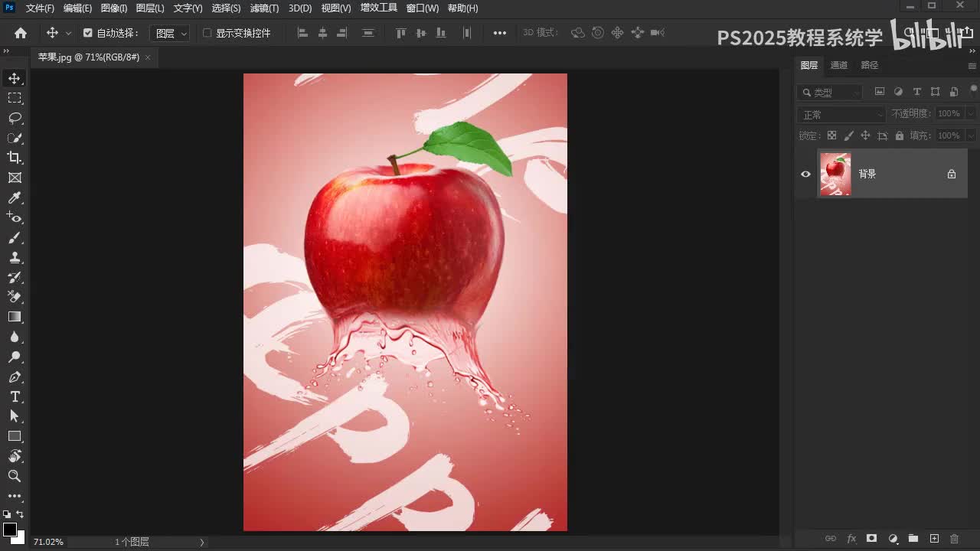
Task: Enable the 显示变换控件 checkbox
Action: click(x=207, y=33)
